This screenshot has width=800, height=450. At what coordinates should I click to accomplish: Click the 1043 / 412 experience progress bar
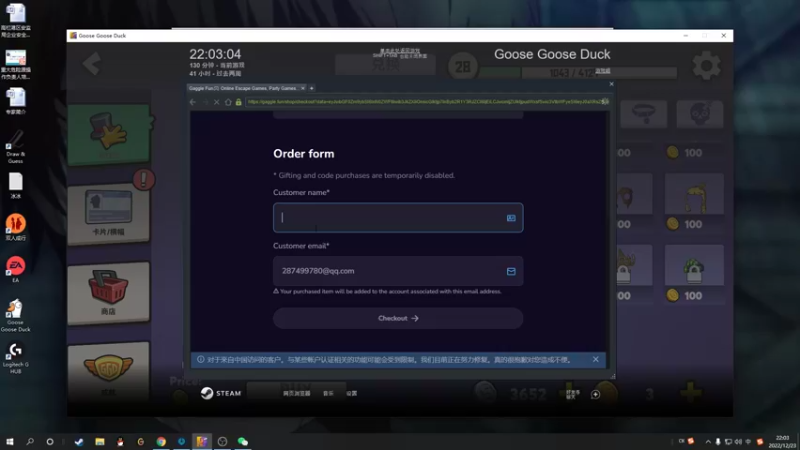(578, 73)
